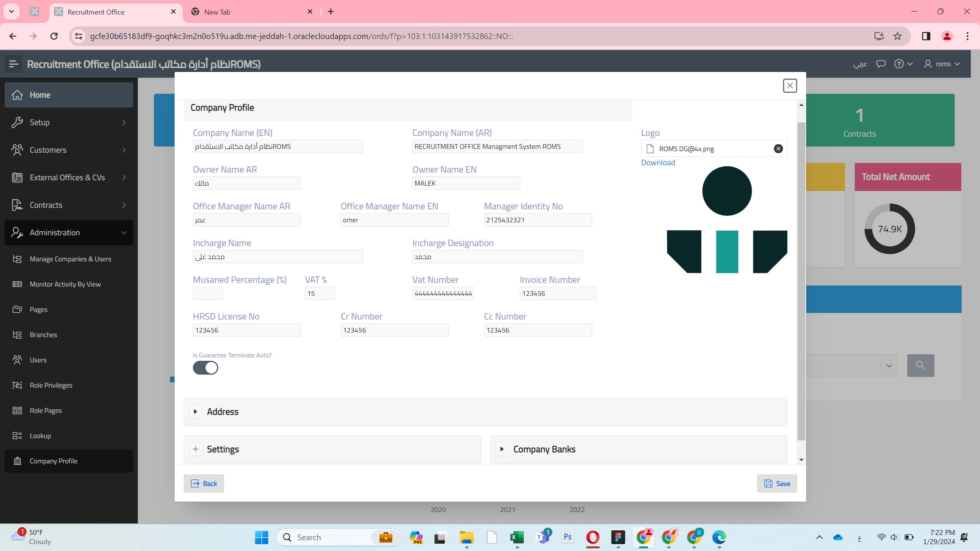Click the dialog vertical scrollbar
The image size is (980, 551).
click(801, 281)
